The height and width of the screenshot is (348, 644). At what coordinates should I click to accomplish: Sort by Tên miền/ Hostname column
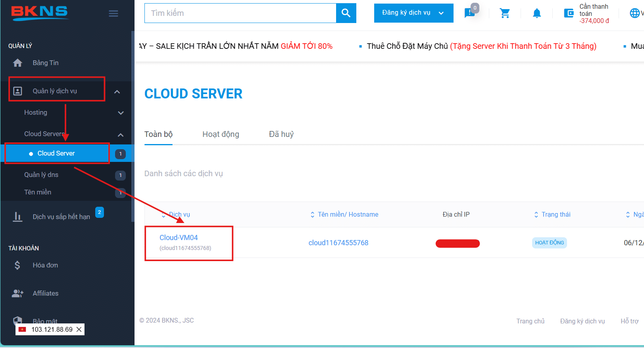click(x=344, y=214)
